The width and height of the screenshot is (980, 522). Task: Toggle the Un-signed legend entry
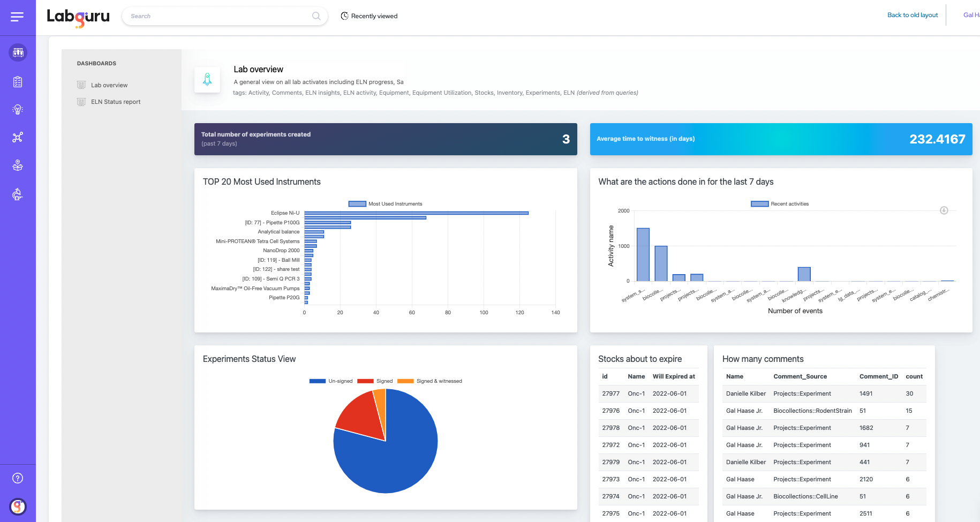[330, 381]
